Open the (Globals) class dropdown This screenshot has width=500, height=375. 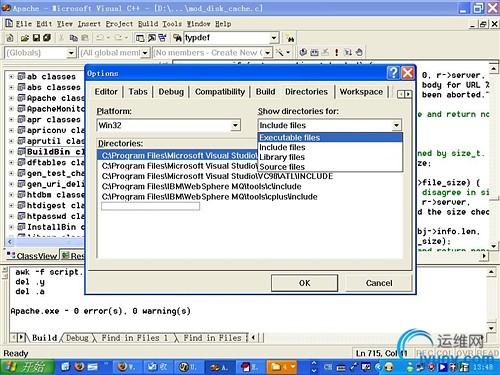tap(71, 53)
